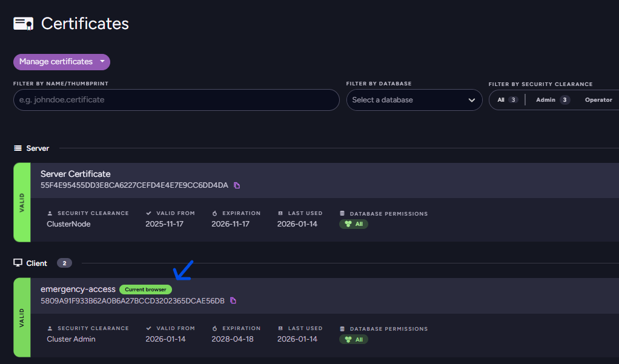This screenshot has height=364, width=619.
Task: Toggle the Operator security clearance filter
Action: [598, 100]
